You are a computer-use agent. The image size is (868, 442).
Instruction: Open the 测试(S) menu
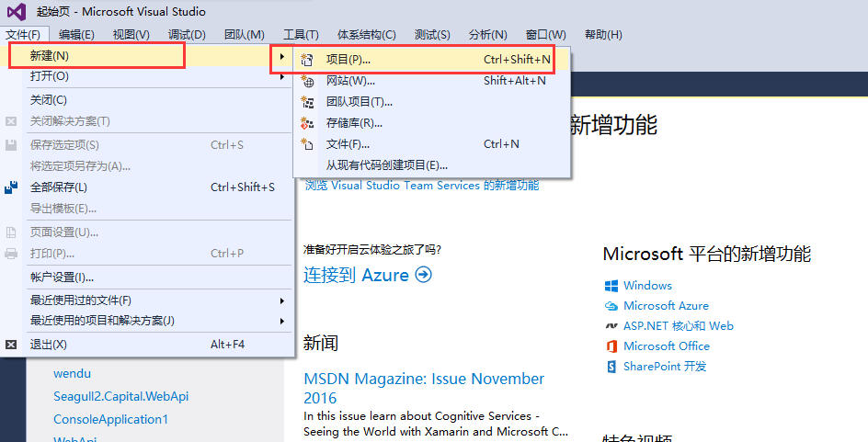pyautogui.click(x=432, y=34)
